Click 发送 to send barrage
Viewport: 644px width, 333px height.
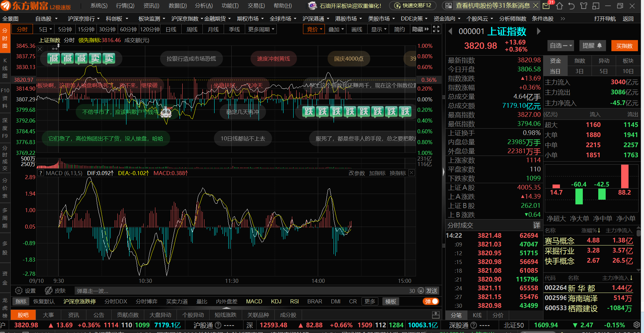coord(432,291)
